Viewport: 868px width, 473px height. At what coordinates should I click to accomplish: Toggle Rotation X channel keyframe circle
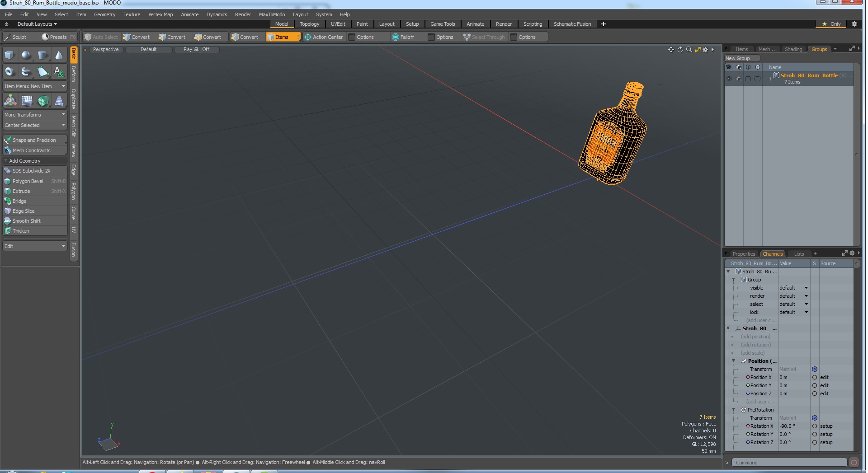coord(815,426)
